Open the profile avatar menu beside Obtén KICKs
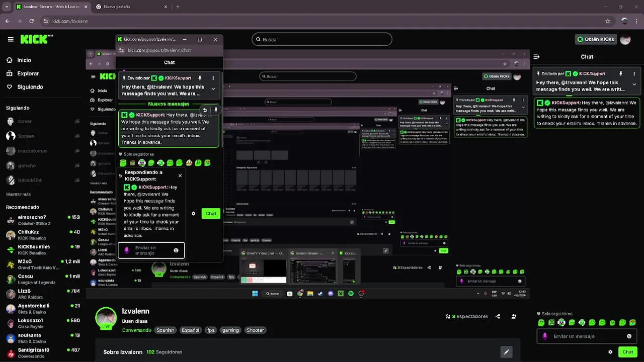This screenshot has height=362, width=644. (x=625, y=39)
